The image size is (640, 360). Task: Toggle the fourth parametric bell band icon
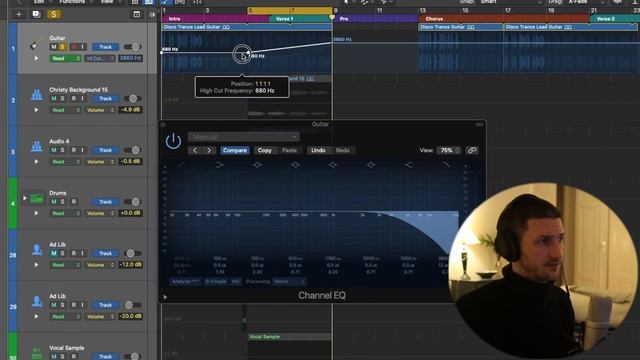[371, 165]
